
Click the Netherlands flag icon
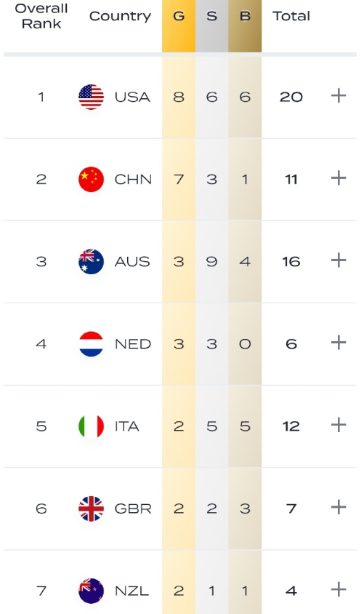pyautogui.click(x=91, y=344)
